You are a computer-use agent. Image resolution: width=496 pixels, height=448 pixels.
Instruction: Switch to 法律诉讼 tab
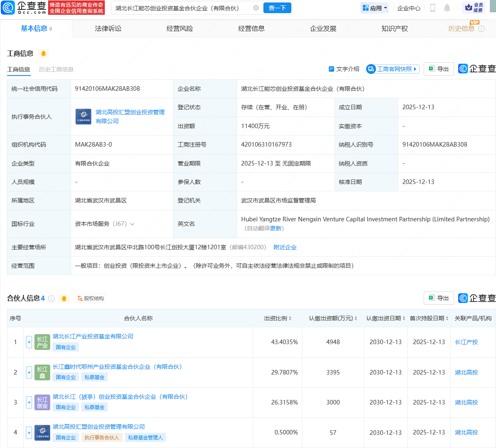(108, 28)
